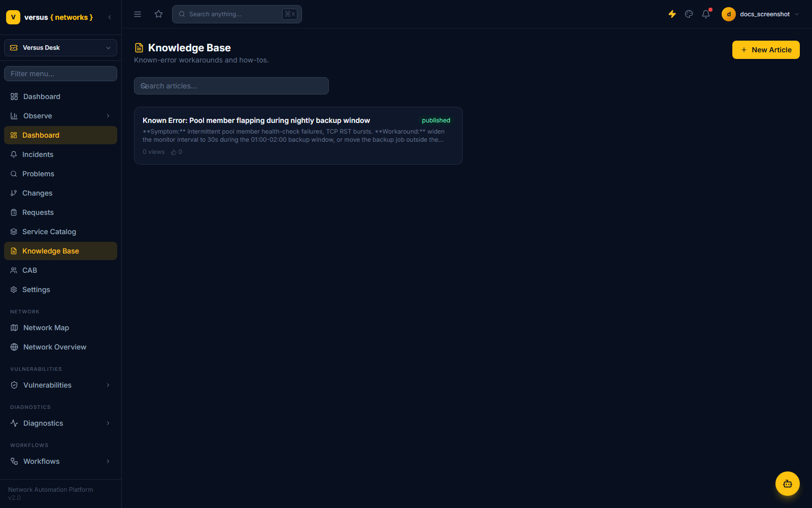Click the lightning bolt quick actions icon
This screenshot has width=812, height=508.
click(672, 14)
